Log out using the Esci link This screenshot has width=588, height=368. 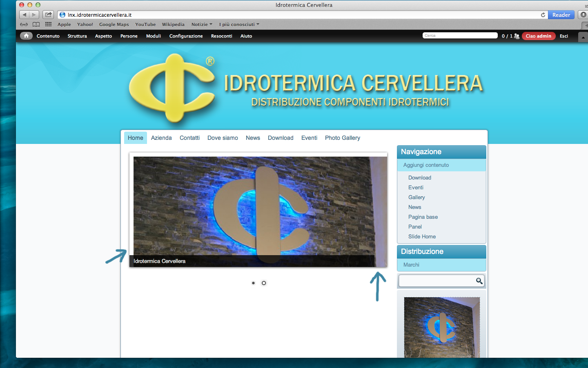564,36
